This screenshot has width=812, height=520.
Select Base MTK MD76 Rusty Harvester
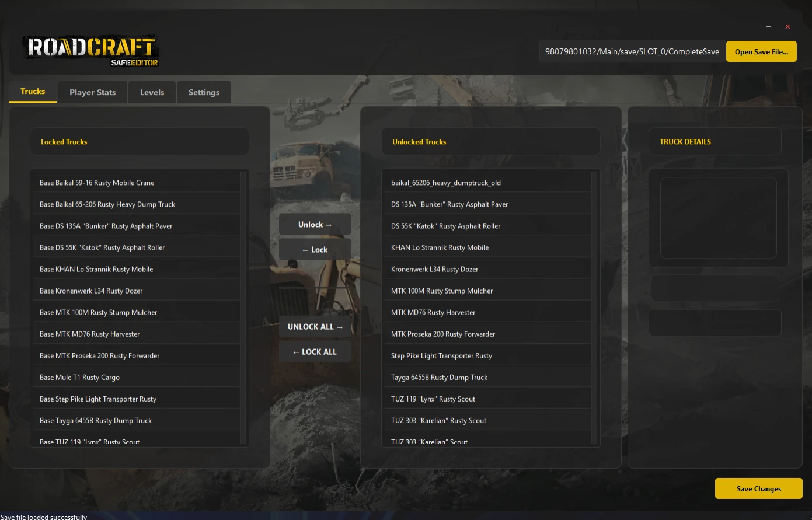point(135,334)
